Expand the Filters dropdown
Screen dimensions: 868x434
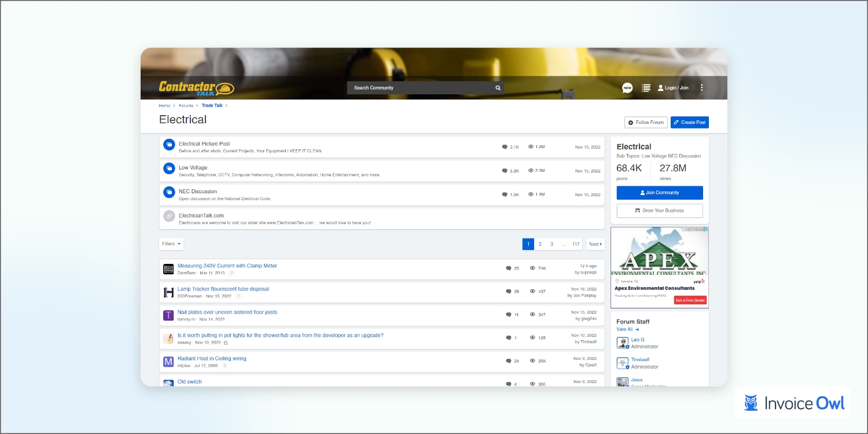171,244
